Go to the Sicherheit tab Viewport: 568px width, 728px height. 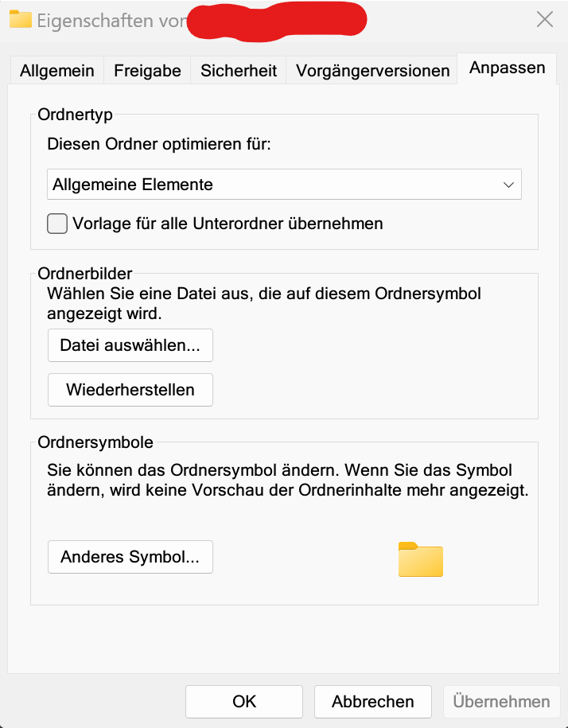pos(238,70)
